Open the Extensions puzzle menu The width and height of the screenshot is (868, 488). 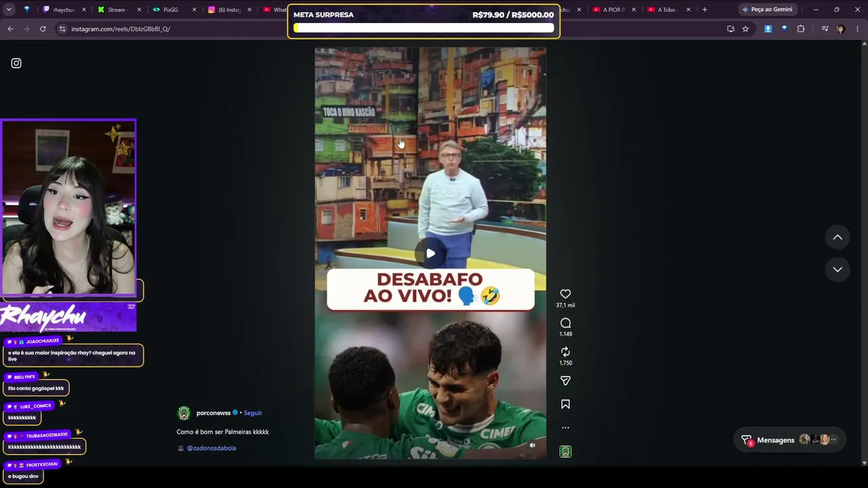pos(801,28)
